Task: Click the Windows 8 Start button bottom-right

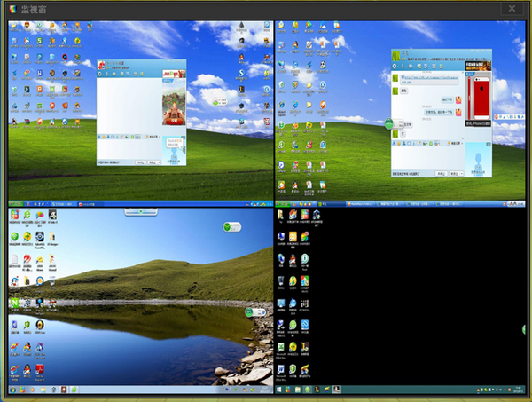Action: pyautogui.click(x=279, y=389)
